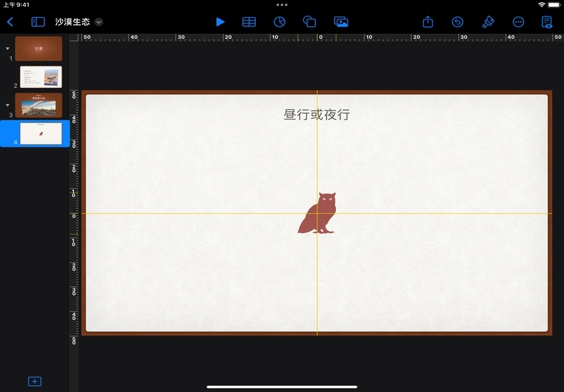The image size is (564, 392).
Task: Open the chart insert menu
Action: pyautogui.click(x=279, y=22)
